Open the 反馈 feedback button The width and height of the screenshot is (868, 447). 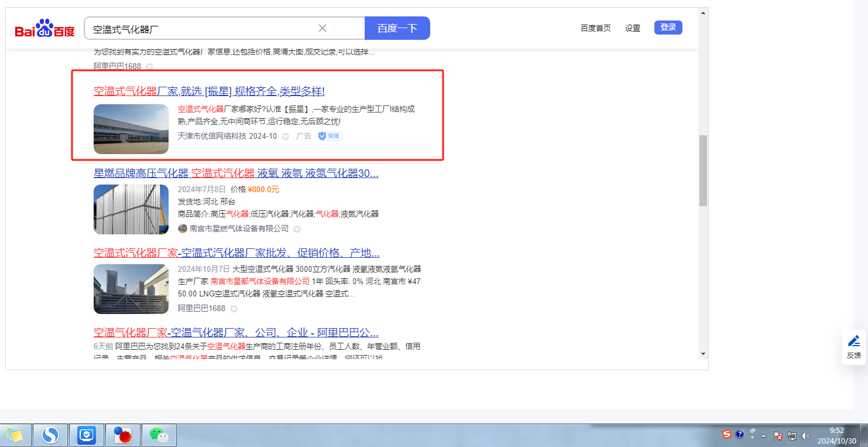854,347
